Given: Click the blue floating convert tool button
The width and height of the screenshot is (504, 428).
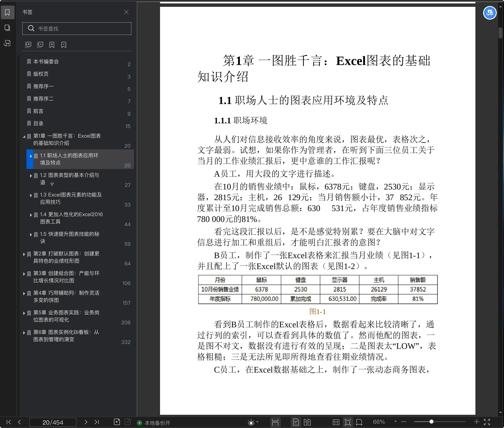Looking at the screenshot, I should [x=490, y=13].
